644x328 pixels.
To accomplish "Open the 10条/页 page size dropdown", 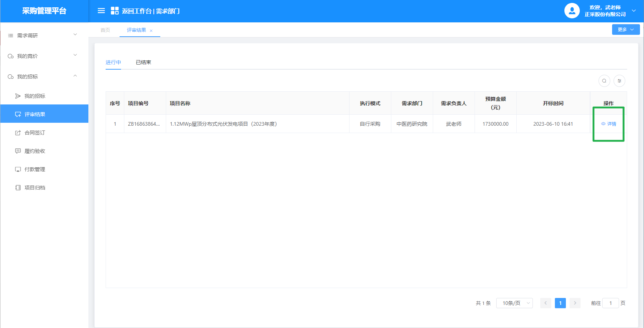I will pos(514,303).
